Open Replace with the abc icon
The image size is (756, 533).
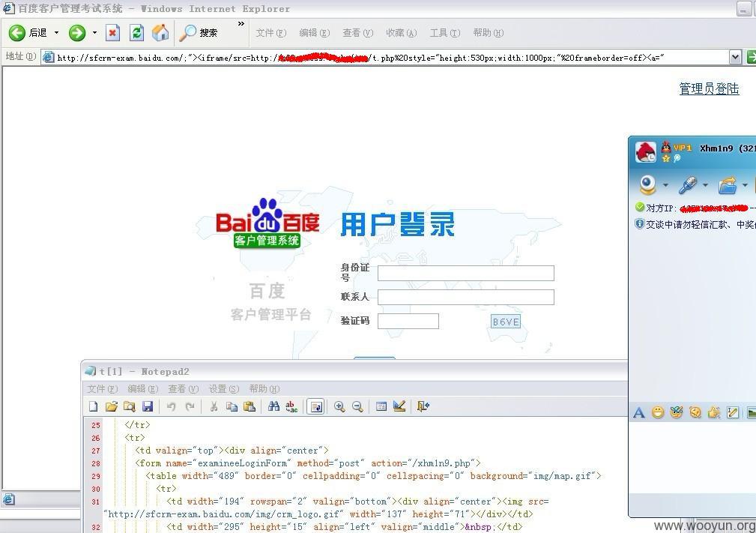click(291, 406)
